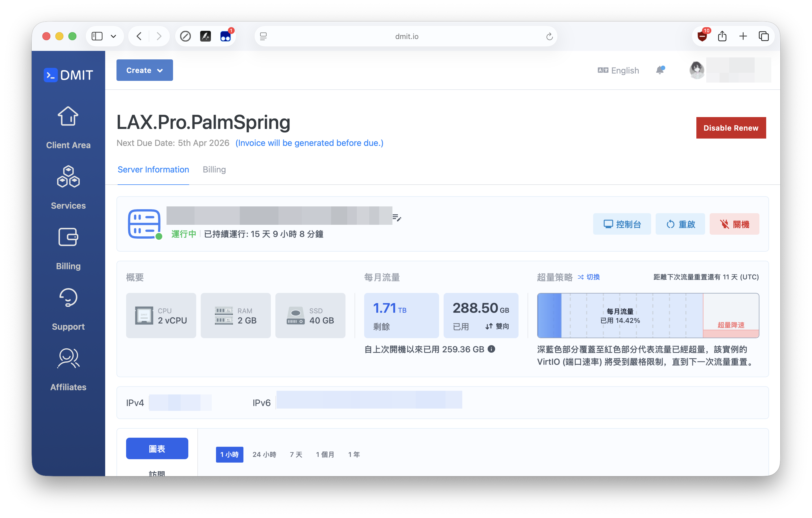Open Support headset icon in sidebar

click(68, 297)
